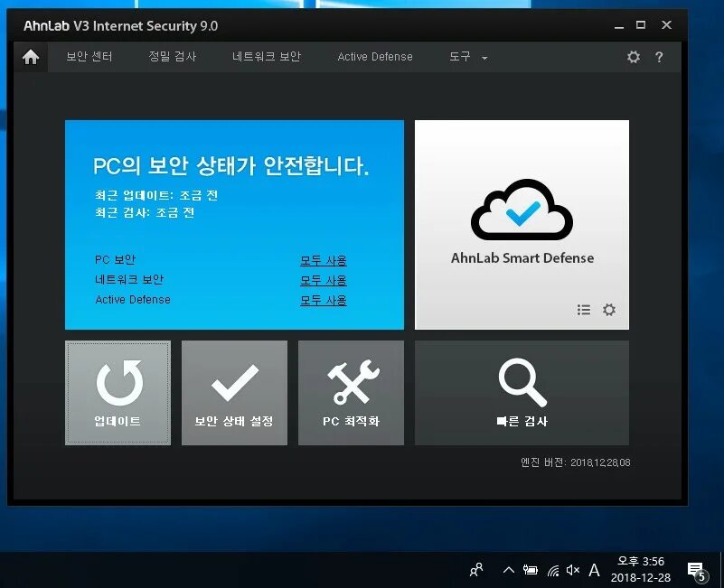Open the Active Defense tab
Viewport: 724px width, 588px height.
click(375, 57)
